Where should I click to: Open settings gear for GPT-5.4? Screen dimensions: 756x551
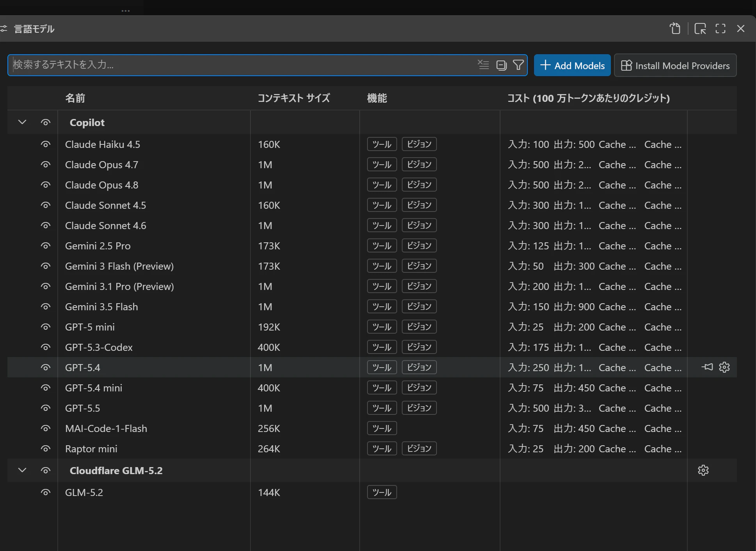(724, 367)
